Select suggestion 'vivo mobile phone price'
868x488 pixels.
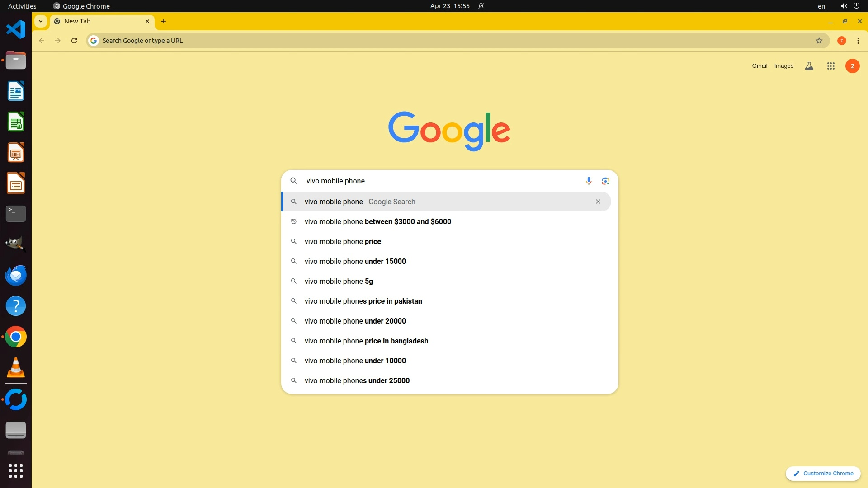343,241
